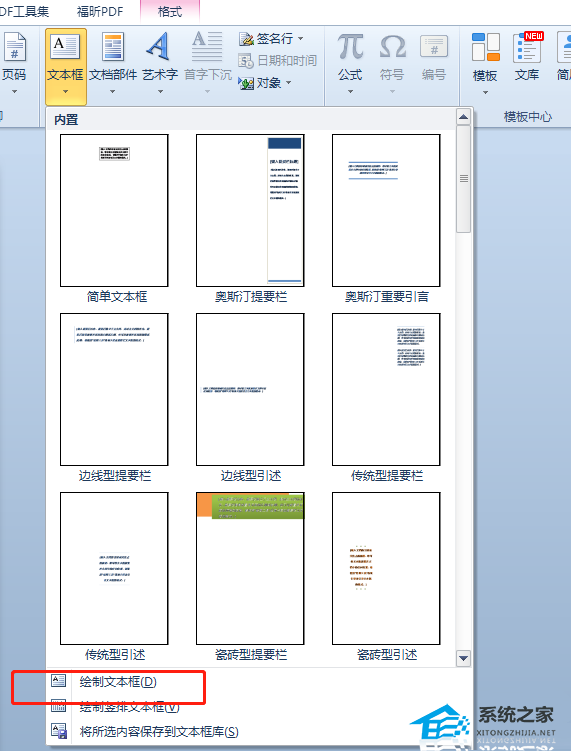Click the 艺术字 WordArt icon

click(x=159, y=48)
